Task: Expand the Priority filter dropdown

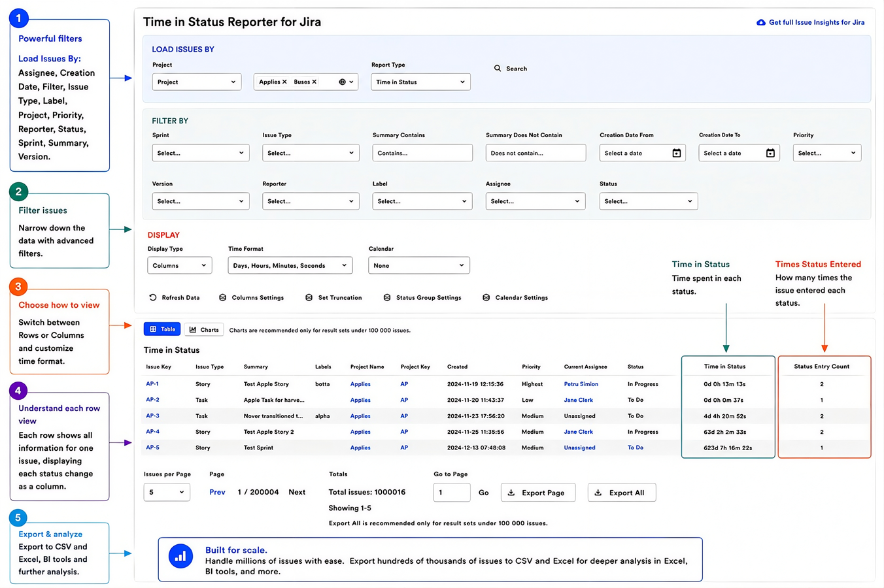Action: click(x=827, y=153)
